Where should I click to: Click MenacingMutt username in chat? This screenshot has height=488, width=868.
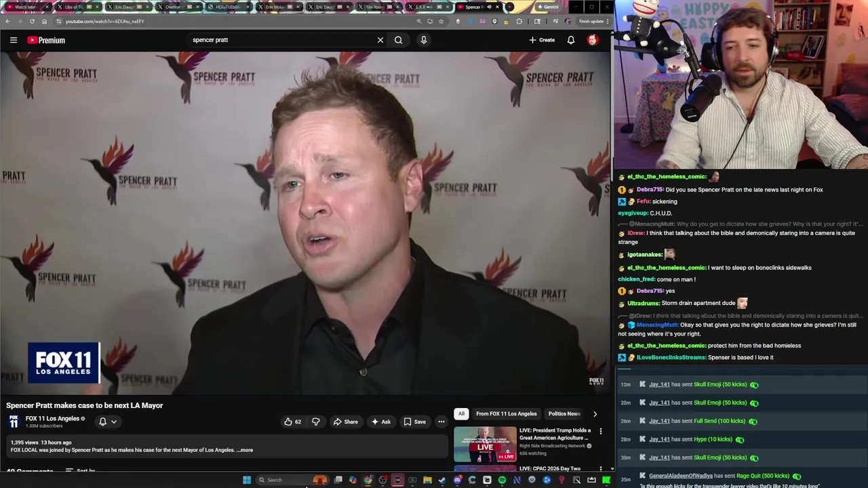coord(656,325)
